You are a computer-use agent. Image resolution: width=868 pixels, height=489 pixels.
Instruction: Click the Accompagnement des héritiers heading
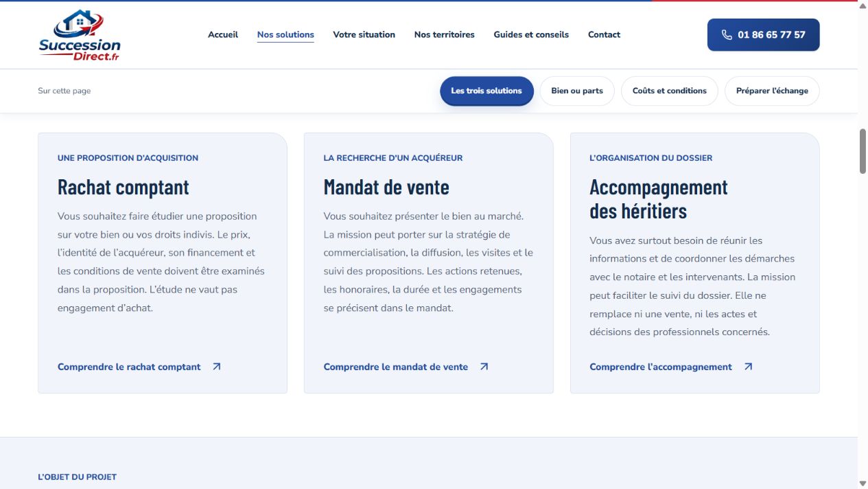click(659, 198)
